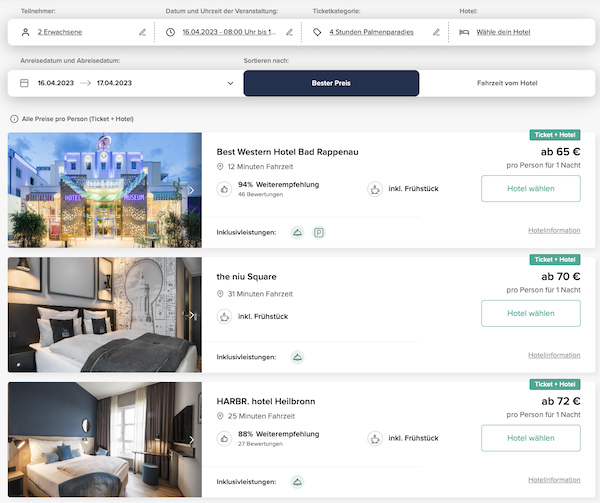Click the service bell icon for HARBR. hotel Heilbronn

click(297, 482)
